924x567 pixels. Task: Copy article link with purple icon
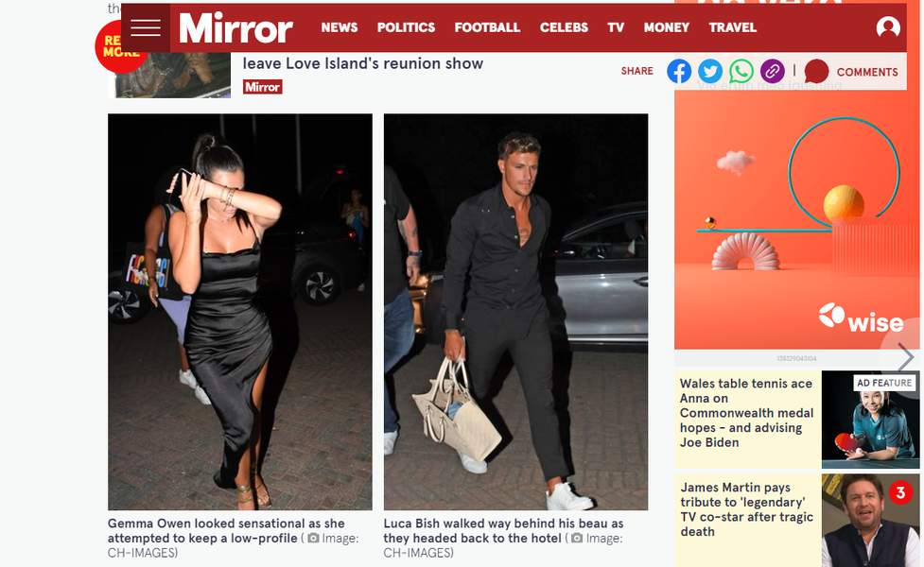coord(773,71)
